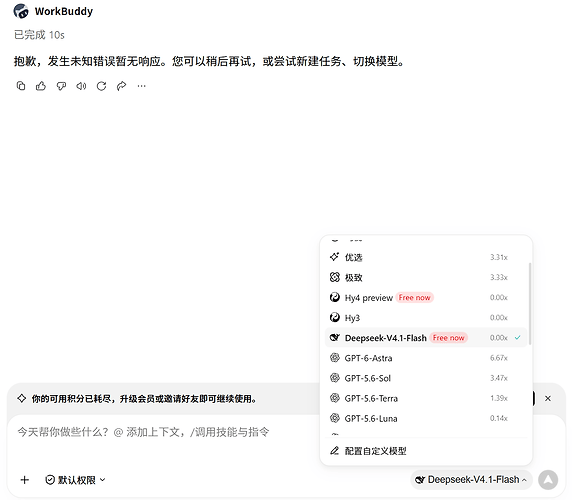
Task: Switch to GPT-5.6-Sol model
Action: (x=425, y=378)
